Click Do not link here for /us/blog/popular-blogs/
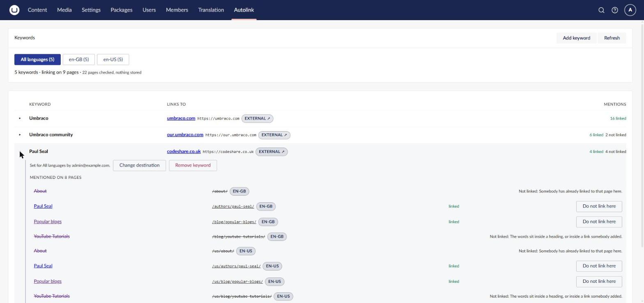 coord(599,281)
